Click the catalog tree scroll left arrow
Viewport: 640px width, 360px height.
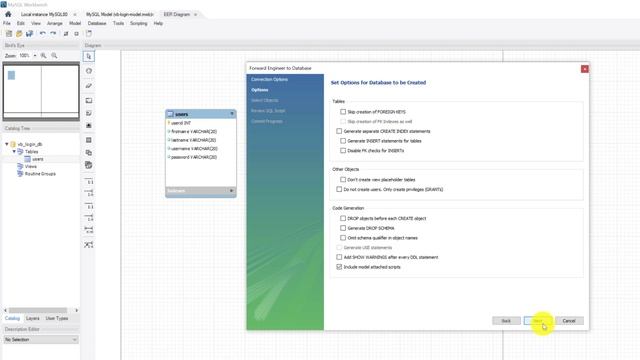pos(5,311)
